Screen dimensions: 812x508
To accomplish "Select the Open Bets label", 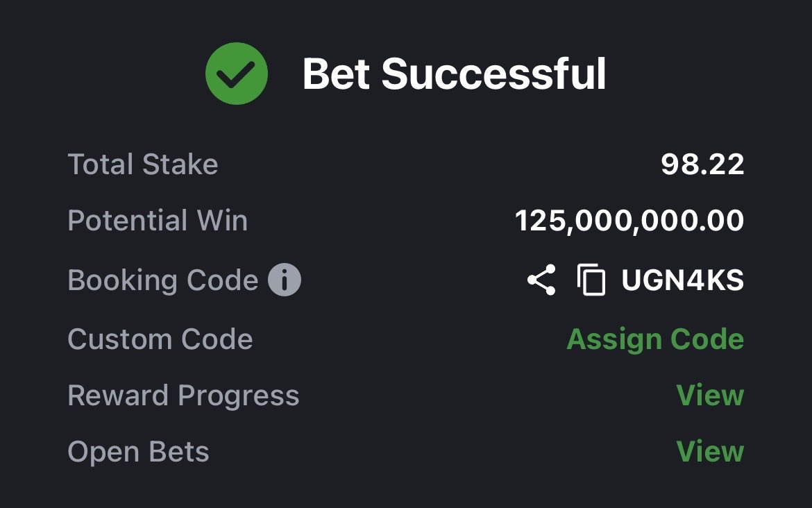I will (x=138, y=452).
